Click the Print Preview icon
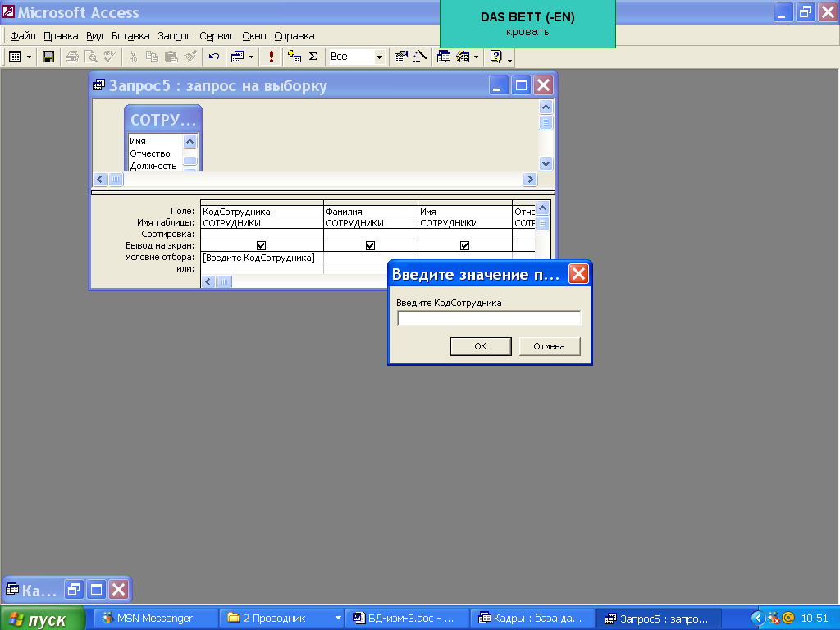The height and width of the screenshot is (630, 840). point(90,57)
